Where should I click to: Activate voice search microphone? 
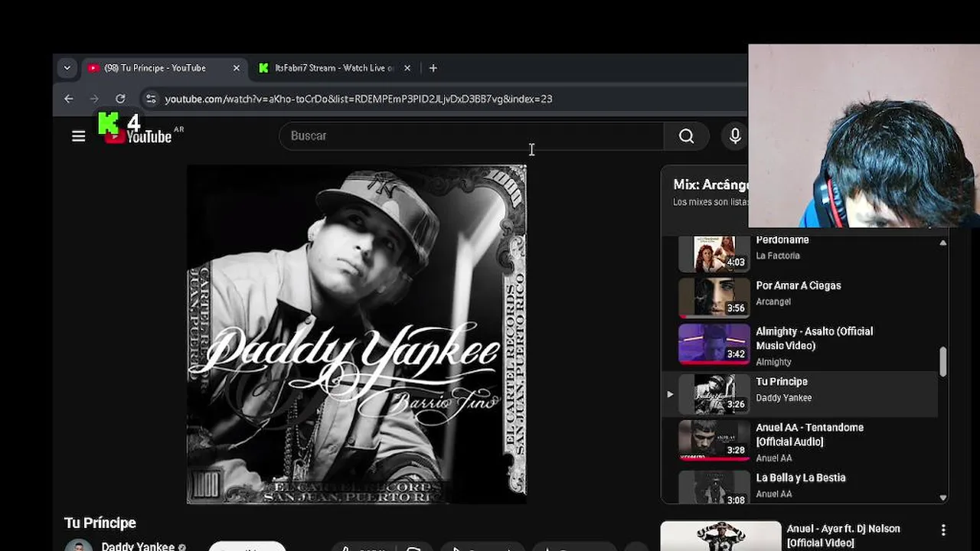pyautogui.click(x=735, y=136)
